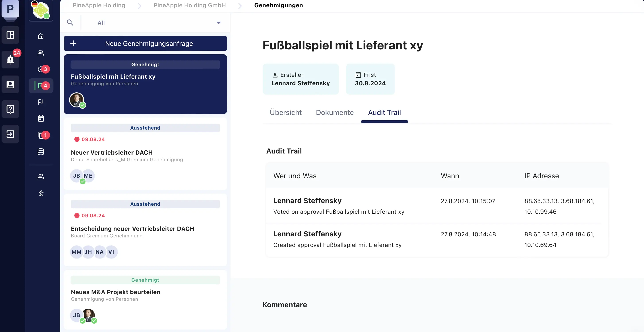Screen dimensions: 644x332
Task: Open the users group icon below divider
Action: tap(41, 177)
